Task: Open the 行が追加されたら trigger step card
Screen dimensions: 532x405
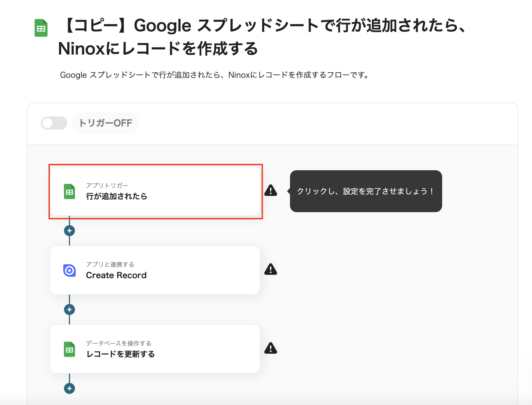Action: pos(155,191)
